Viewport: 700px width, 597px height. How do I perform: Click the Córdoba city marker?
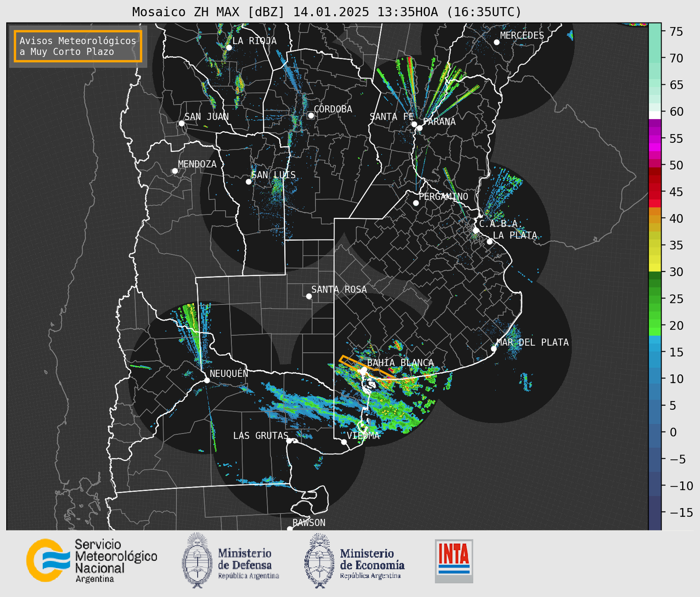tap(311, 115)
